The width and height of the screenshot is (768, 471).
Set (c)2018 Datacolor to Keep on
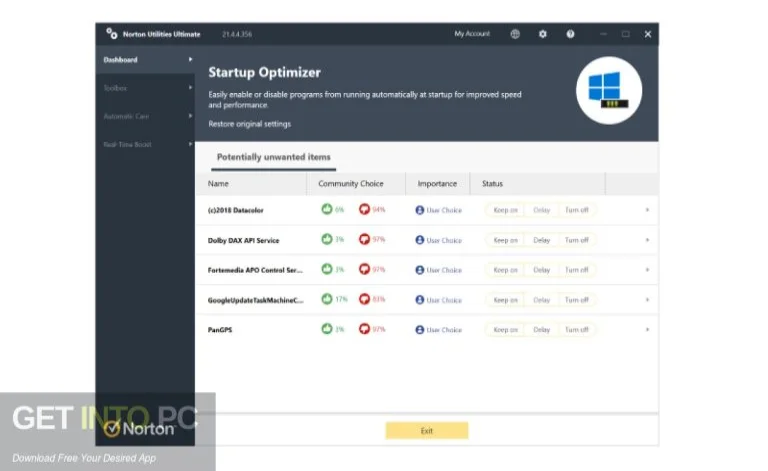click(x=505, y=210)
